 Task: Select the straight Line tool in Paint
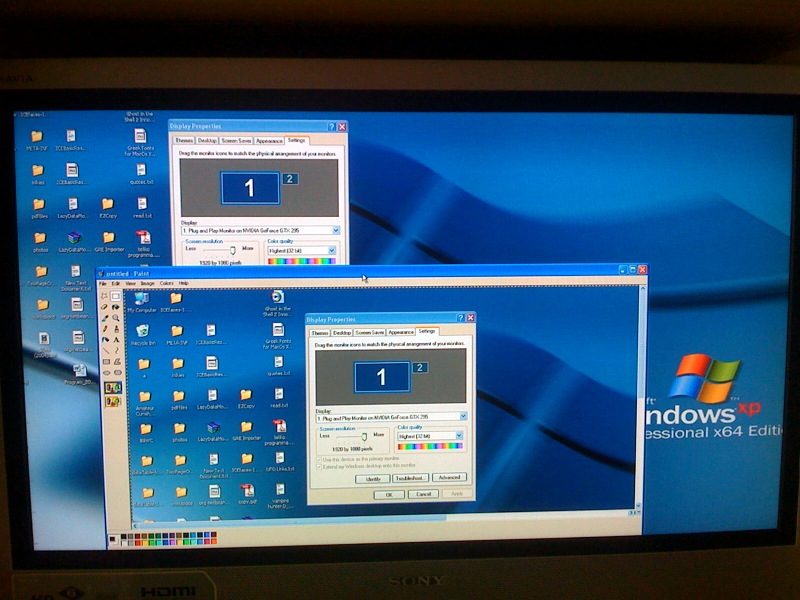106,351
